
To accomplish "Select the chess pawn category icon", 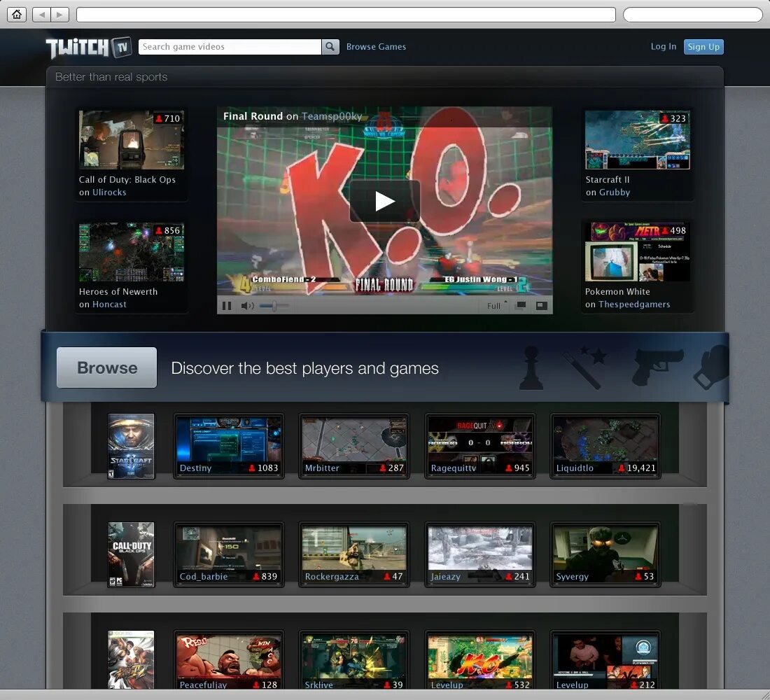I will click(x=531, y=367).
